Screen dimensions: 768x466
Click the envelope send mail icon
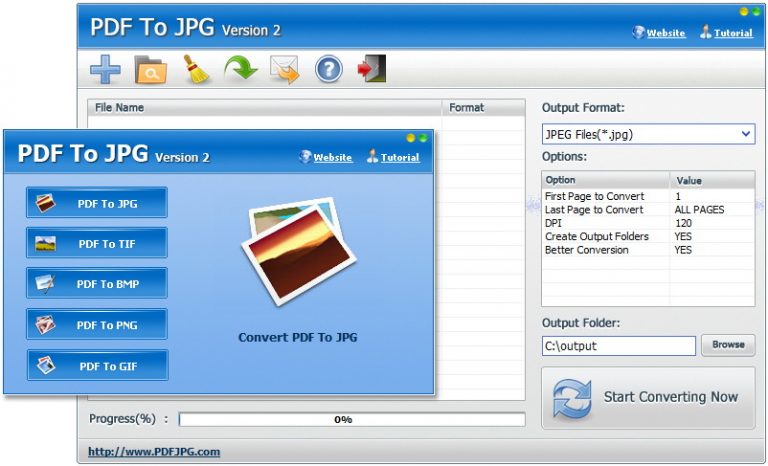coord(285,70)
